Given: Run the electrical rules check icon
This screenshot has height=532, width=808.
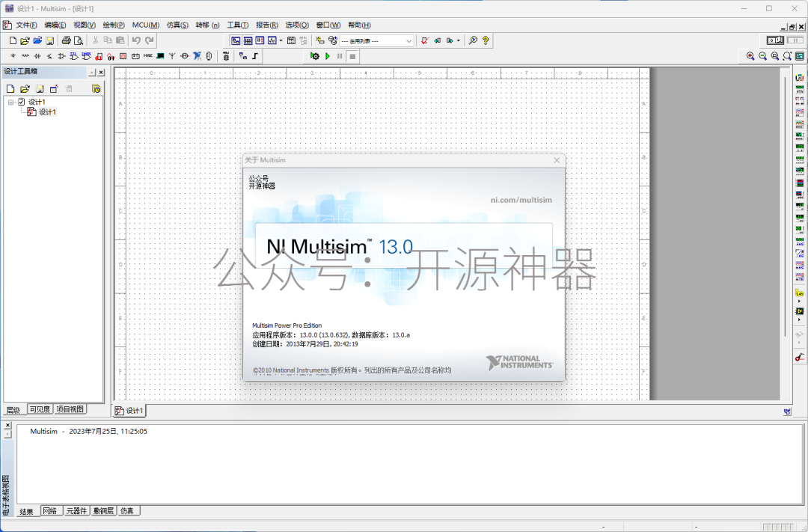Looking at the screenshot, I should coord(424,40).
